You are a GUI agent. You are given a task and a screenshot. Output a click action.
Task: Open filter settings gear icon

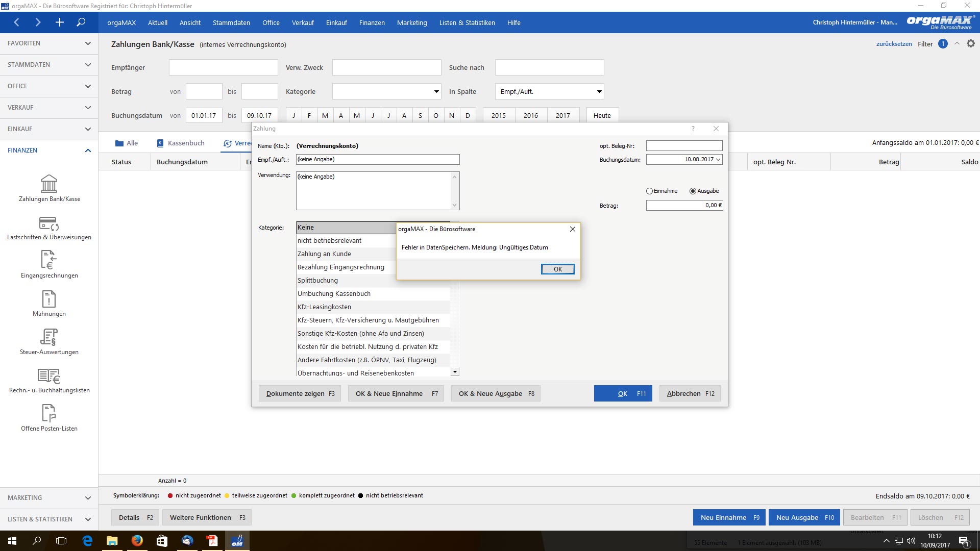pyautogui.click(x=971, y=44)
